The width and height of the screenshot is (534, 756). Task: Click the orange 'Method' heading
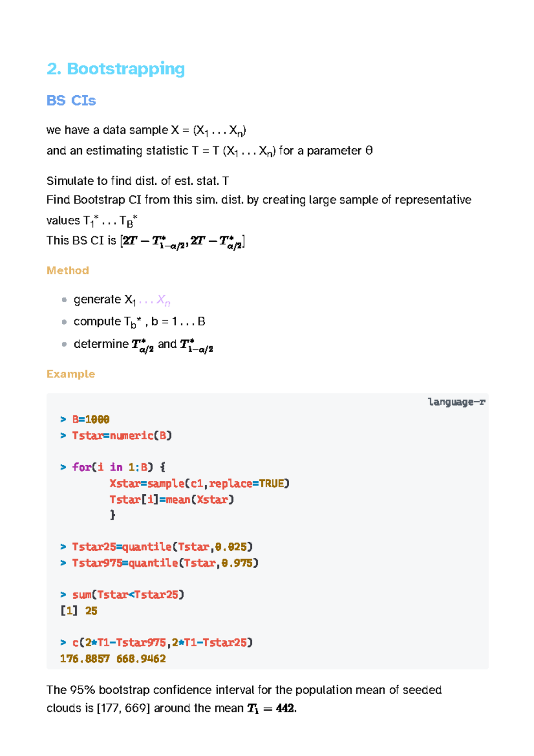[68, 270]
